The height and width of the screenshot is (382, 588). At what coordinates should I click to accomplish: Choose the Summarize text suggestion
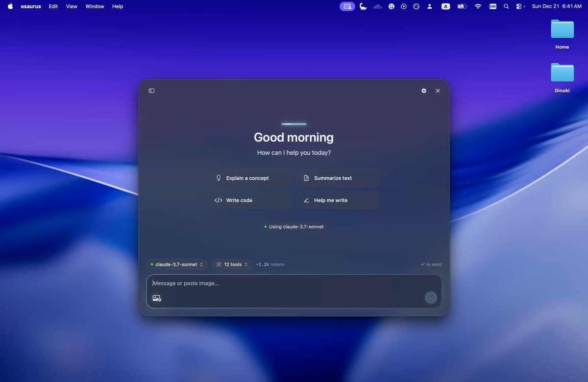coord(338,178)
